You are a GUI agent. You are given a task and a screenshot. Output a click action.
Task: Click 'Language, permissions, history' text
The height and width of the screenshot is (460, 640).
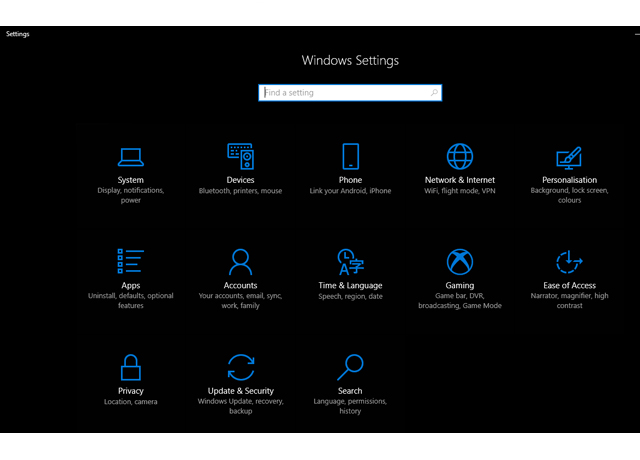(x=350, y=406)
